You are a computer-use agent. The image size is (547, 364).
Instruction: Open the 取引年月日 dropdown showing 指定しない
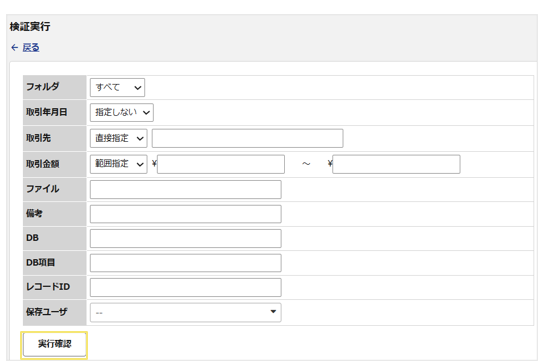coord(122,112)
